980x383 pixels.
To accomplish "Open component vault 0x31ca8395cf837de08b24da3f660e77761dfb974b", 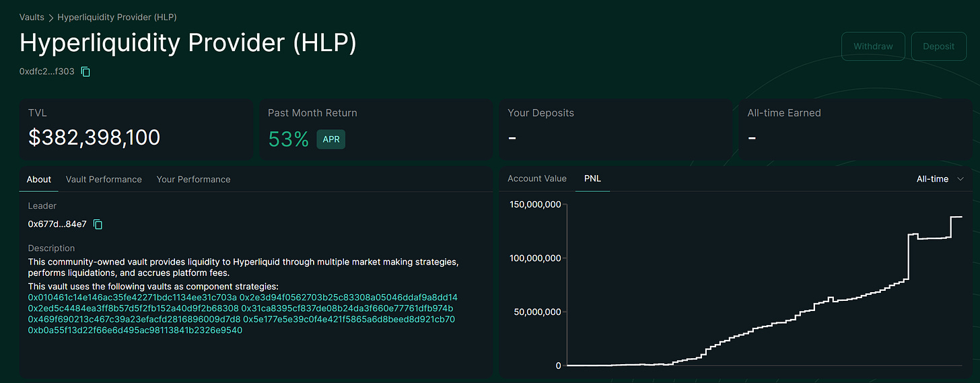I will click(347, 308).
